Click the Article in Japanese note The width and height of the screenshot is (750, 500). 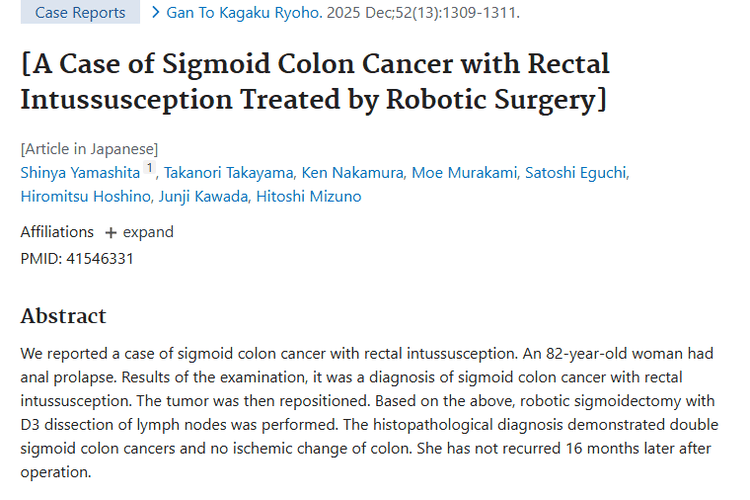[x=89, y=149]
